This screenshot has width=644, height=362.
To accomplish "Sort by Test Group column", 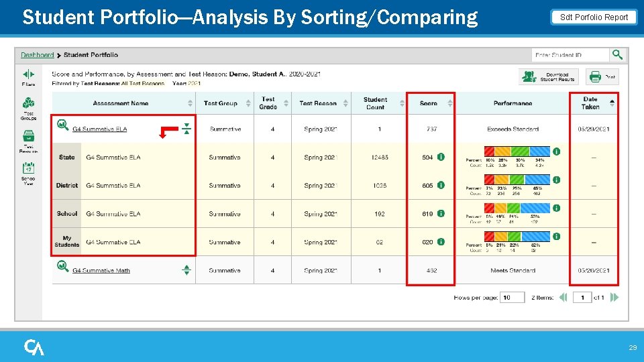I will point(248,103).
